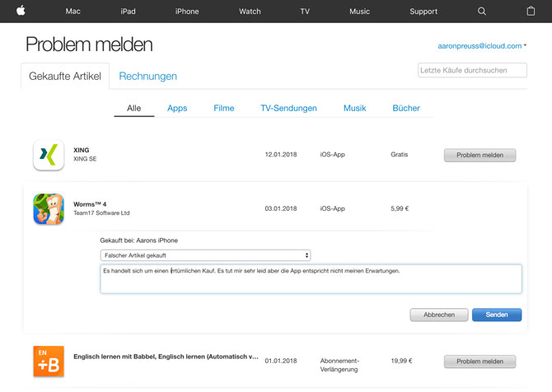Click into the 'Letzte Käufe durchsuchen' search field
The height and width of the screenshot is (392, 552).
[x=472, y=71]
